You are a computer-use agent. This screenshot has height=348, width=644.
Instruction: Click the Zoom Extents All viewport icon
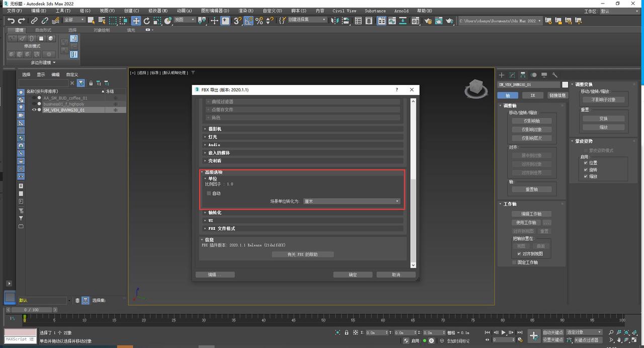click(635, 332)
